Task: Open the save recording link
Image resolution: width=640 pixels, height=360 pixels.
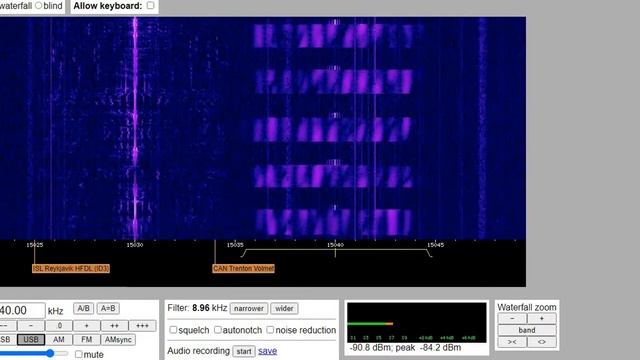Action: point(267,351)
